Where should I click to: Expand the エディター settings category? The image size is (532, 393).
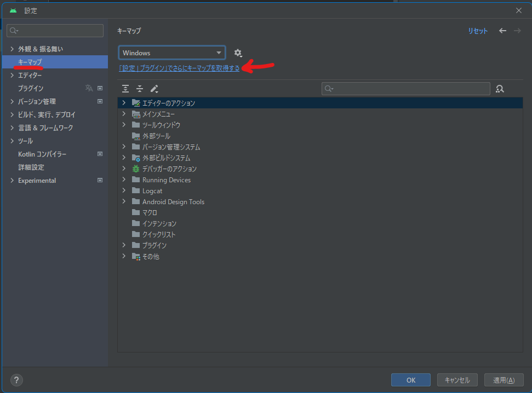click(x=12, y=76)
